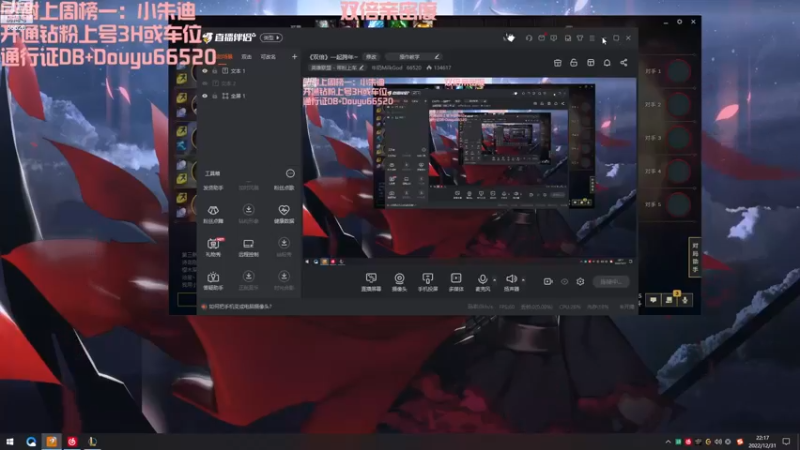Open the notification bell above preview
Image resolution: width=800 pixels, height=450 pixels.
(x=607, y=63)
